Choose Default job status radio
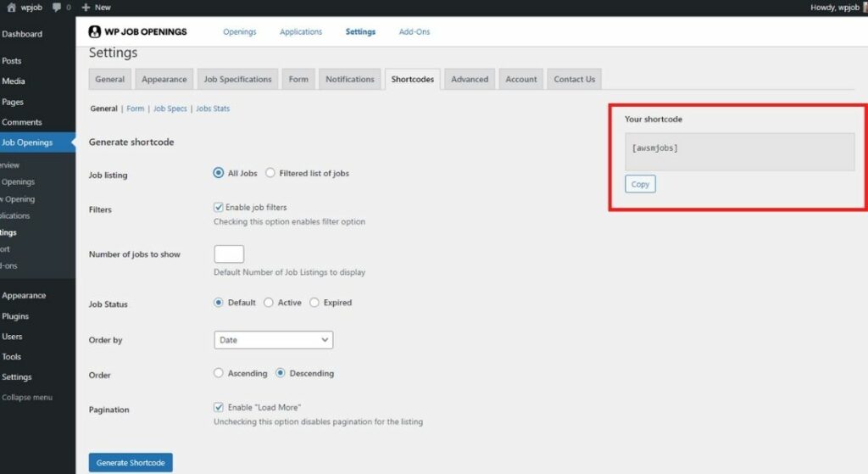The image size is (868, 474). (218, 303)
